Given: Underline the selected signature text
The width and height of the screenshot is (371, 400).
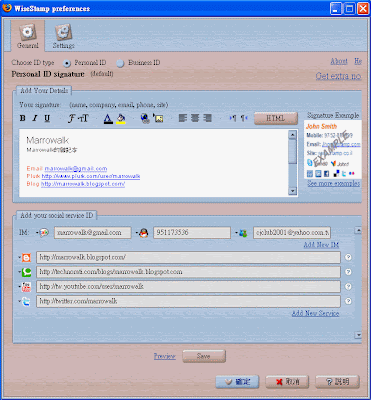Looking at the screenshot, I should (x=47, y=118).
